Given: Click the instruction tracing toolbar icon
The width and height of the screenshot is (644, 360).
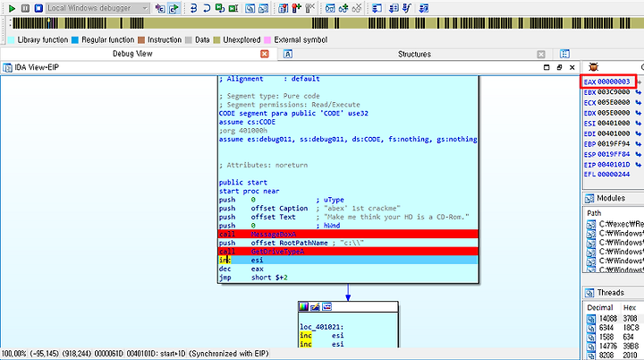Looking at the screenshot, I should [x=394, y=8].
